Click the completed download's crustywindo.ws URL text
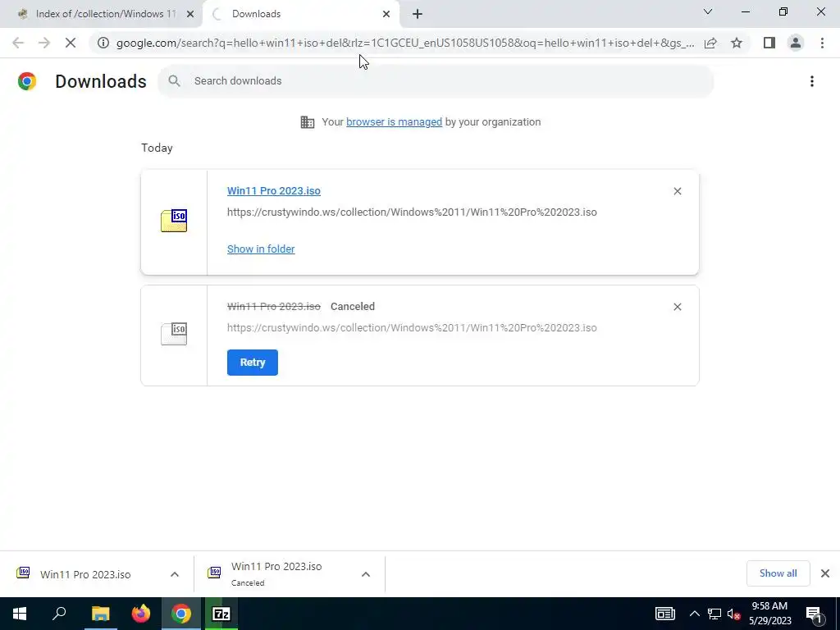Screen dimensions: 840x630 point(412,212)
